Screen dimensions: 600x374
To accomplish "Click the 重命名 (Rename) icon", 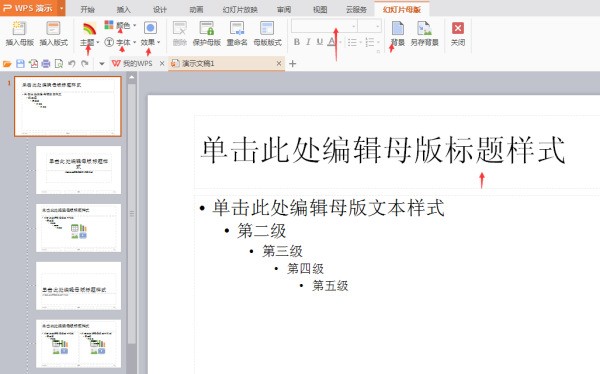I will tap(237, 28).
